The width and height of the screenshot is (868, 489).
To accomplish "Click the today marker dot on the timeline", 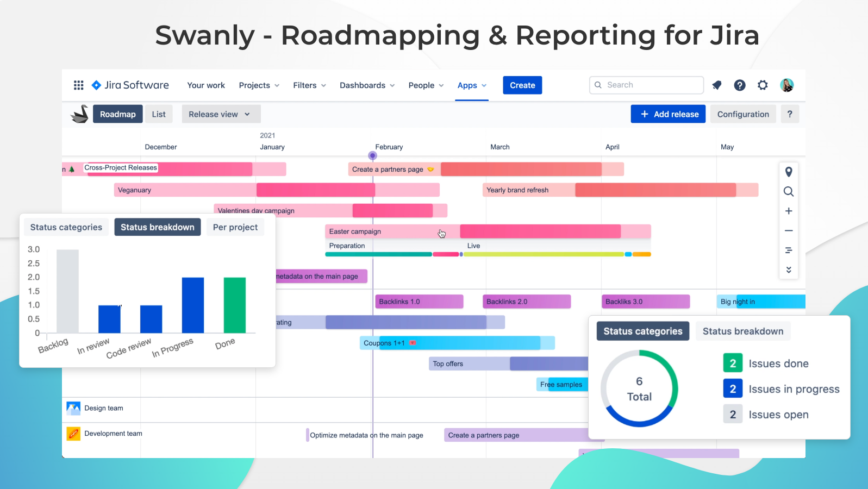I will click(372, 156).
